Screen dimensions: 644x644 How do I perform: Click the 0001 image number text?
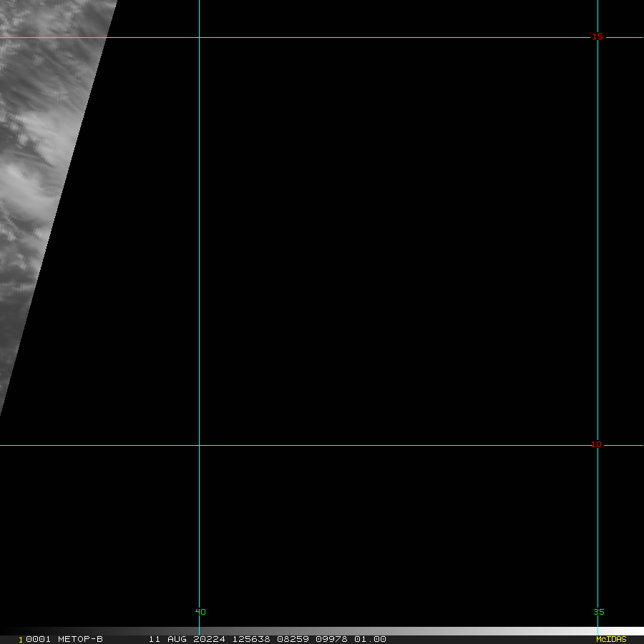38,639
